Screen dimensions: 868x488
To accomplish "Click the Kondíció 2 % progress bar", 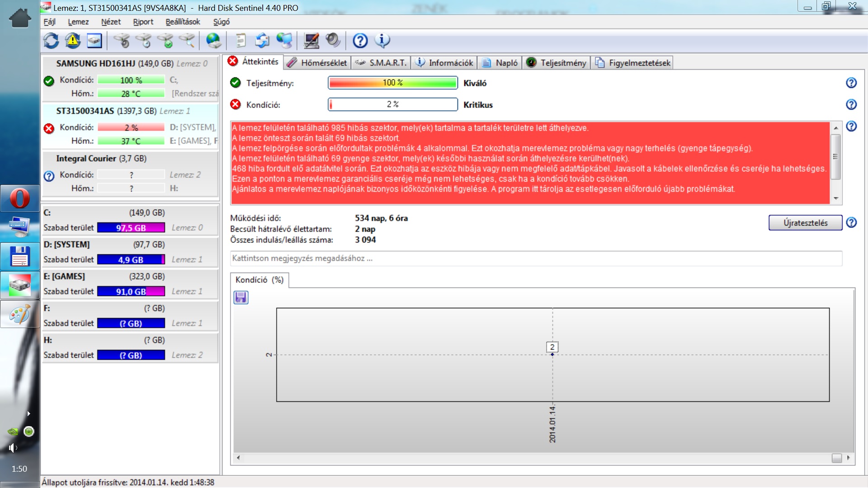I will click(x=392, y=104).
